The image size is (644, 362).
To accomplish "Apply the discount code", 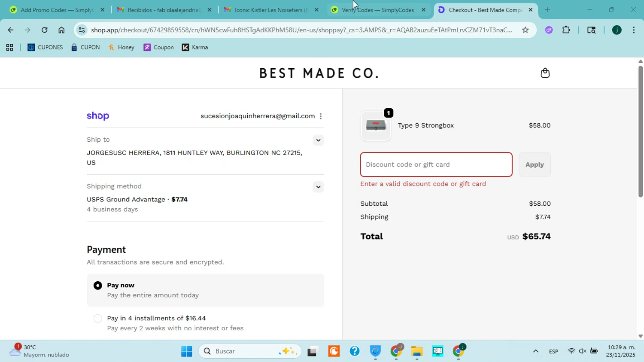I will 535,164.
